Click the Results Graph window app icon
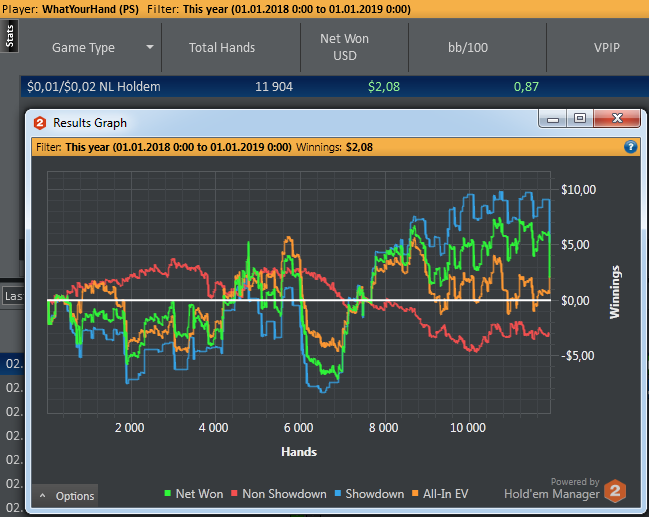The image size is (649, 517). tap(40, 123)
